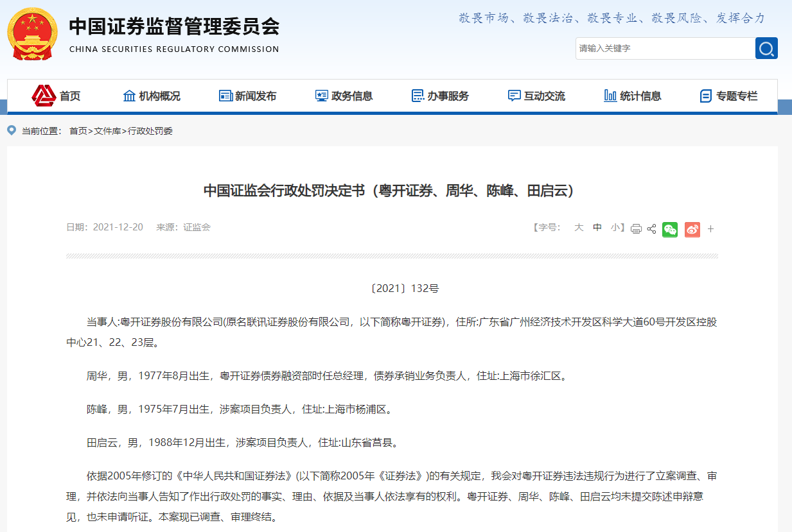Share the article via the WeChat icon

[669, 229]
